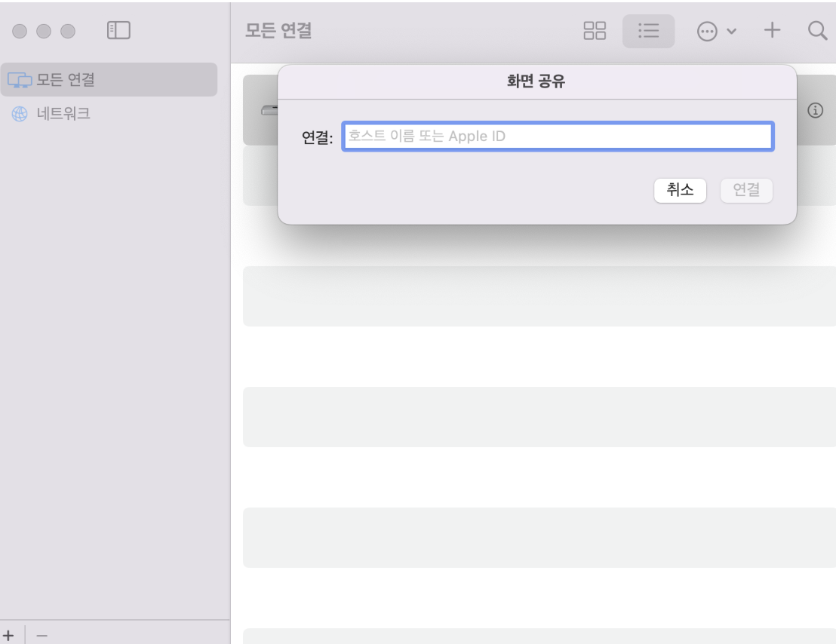Viewport: 836px width, 644px height.
Task: Zoom the window with the third traffic light
Action: tap(68, 32)
